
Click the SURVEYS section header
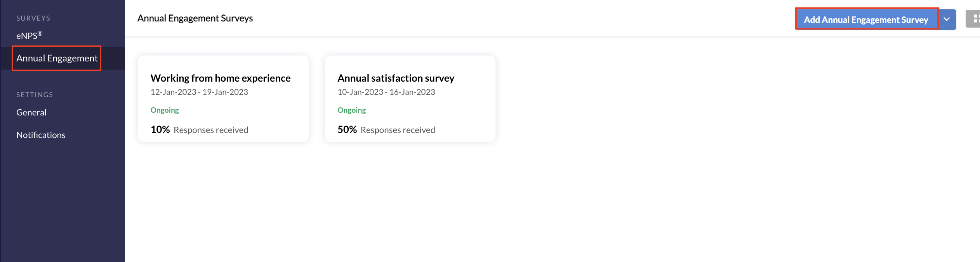(33, 18)
